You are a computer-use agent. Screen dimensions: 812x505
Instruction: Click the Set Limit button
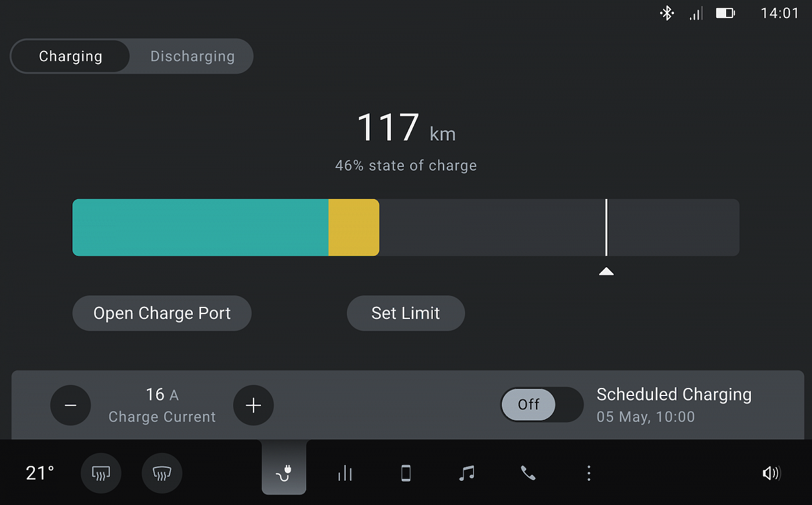click(405, 313)
